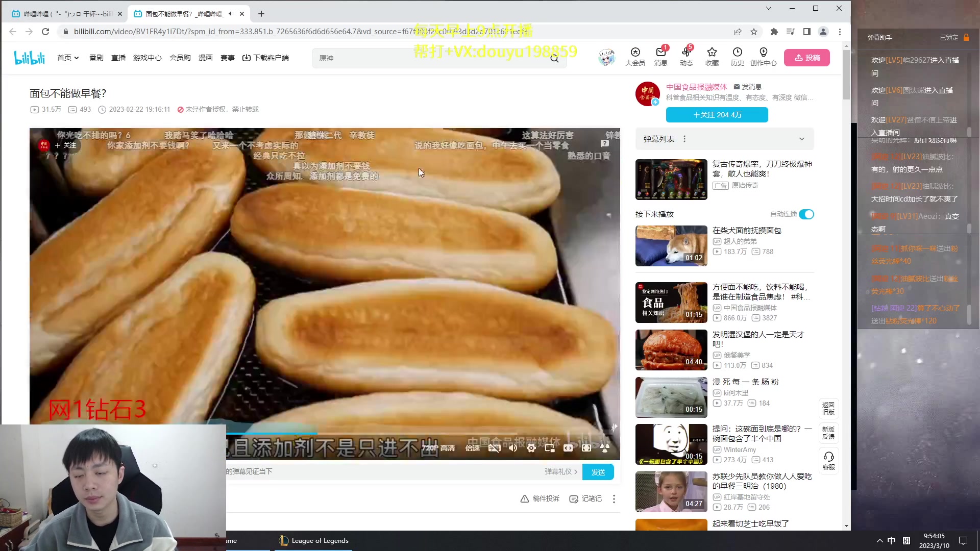
Task: Switch player to widescreen mode
Action: [568, 448]
